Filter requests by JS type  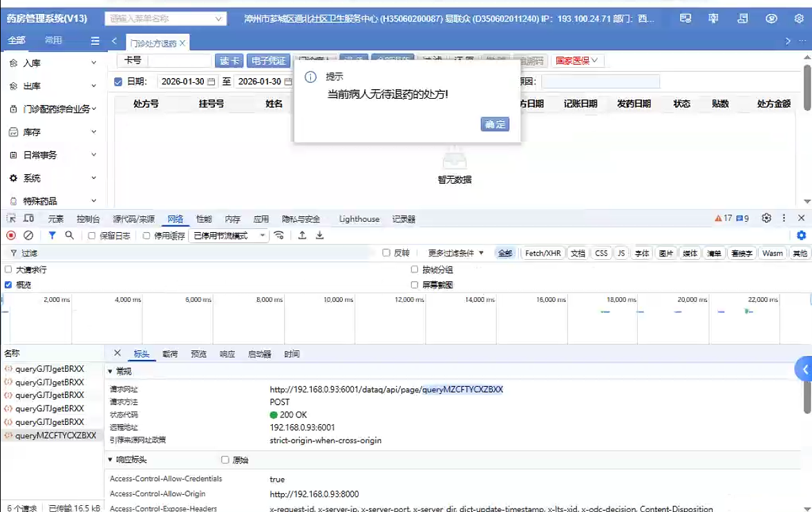tap(621, 253)
